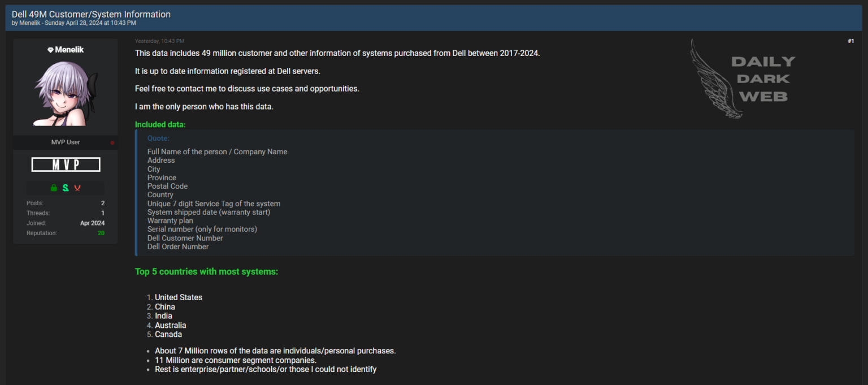This screenshot has width=868, height=385.
Task: Click the Quote label in quoted block
Action: 158,138
